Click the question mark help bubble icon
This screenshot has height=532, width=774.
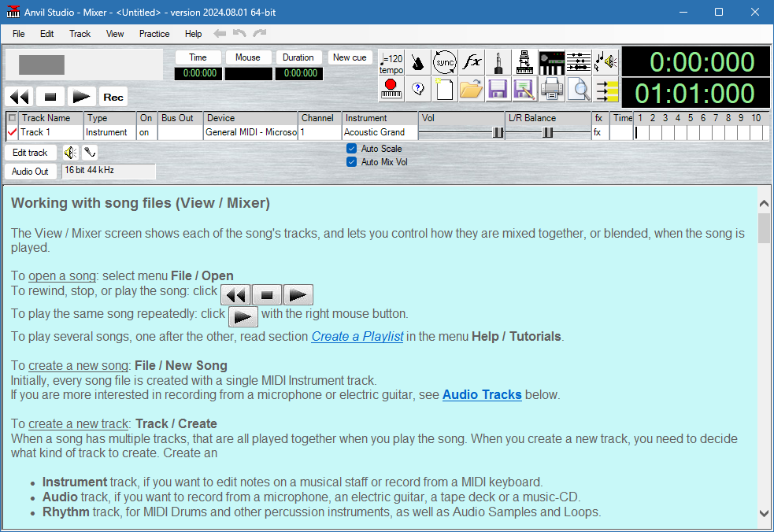pos(418,90)
